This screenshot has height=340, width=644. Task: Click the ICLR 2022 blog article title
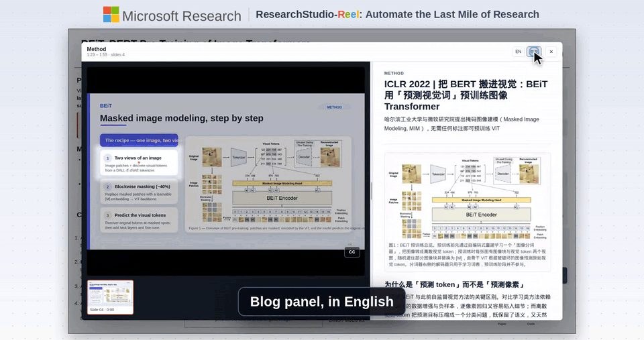pyautogui.click(x=466, y=95)
